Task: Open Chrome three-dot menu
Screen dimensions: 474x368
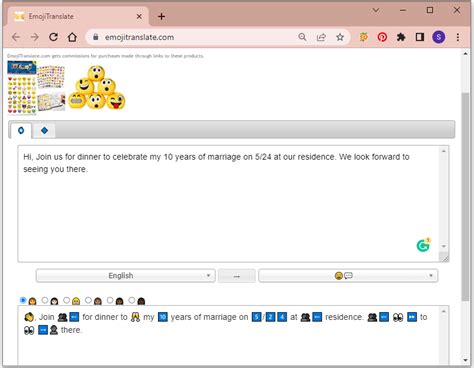Action: 458,37
